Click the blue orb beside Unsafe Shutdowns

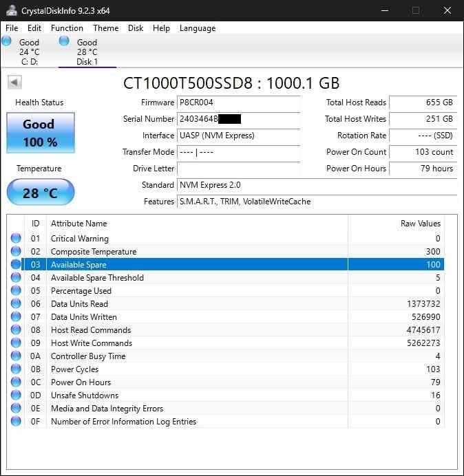point(16,395)
